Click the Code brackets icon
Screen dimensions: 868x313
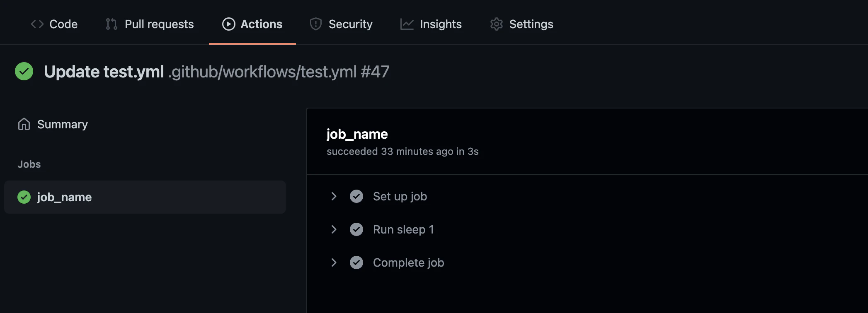pos(37,24)
